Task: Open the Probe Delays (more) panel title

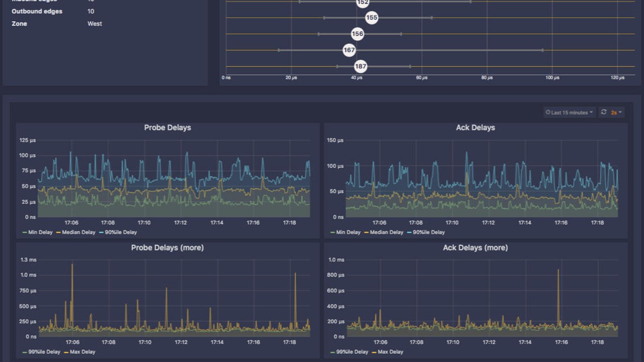Action: pos(168,248)
